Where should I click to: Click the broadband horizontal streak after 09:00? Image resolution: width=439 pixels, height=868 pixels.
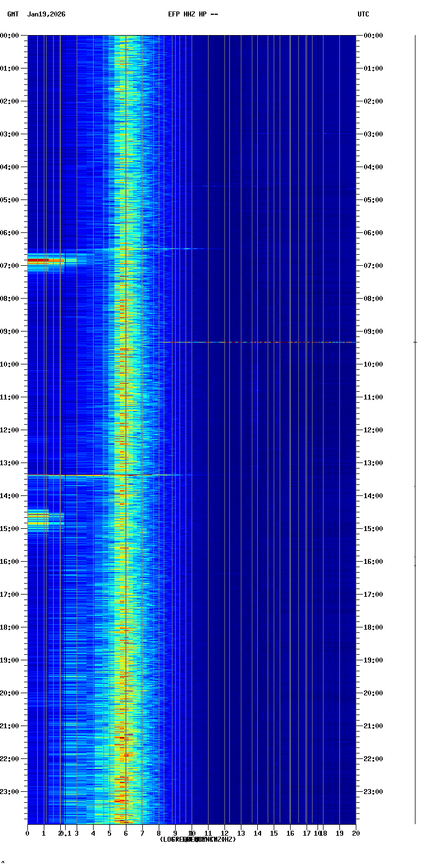[x=257, y=342]
